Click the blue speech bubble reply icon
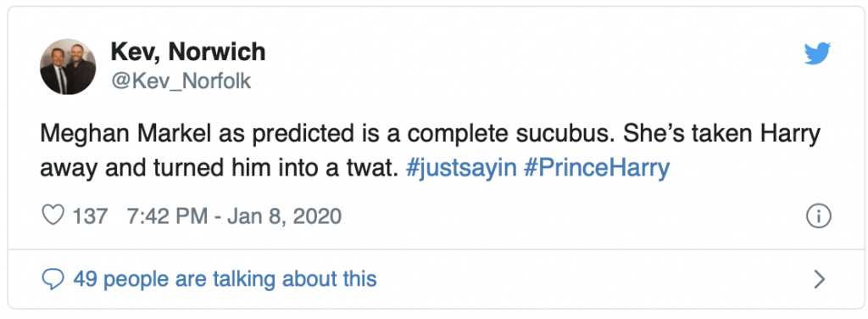Viewport: 868px width, 319px height. (53, 278)
